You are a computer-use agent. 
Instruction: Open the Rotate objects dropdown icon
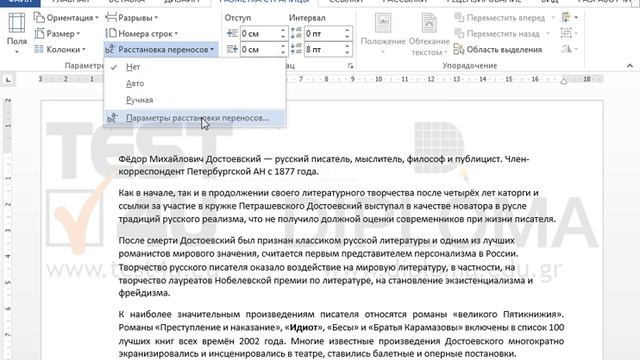[x=570, y=49]
